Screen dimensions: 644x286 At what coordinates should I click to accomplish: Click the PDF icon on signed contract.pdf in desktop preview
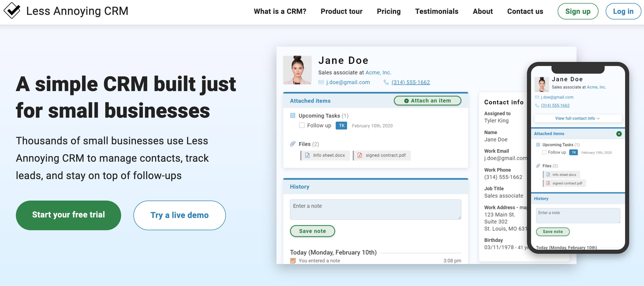pyautogui.click(x=360, y=155)
